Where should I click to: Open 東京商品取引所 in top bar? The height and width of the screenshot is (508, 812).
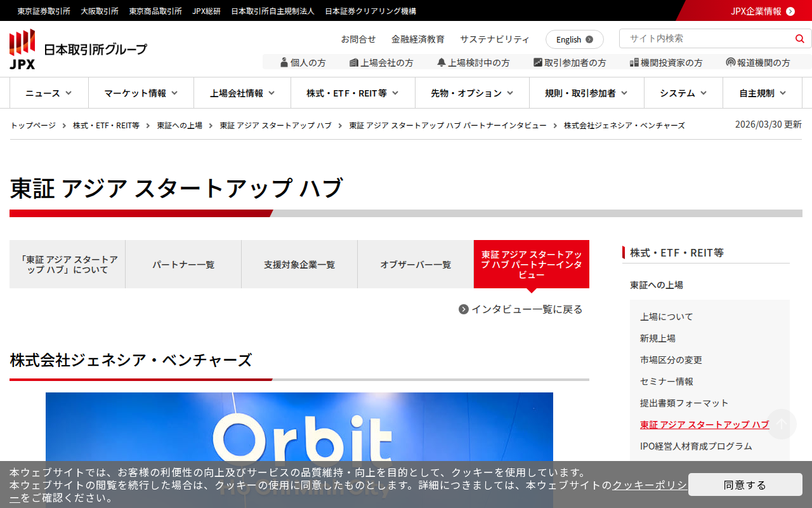point(155,11)
